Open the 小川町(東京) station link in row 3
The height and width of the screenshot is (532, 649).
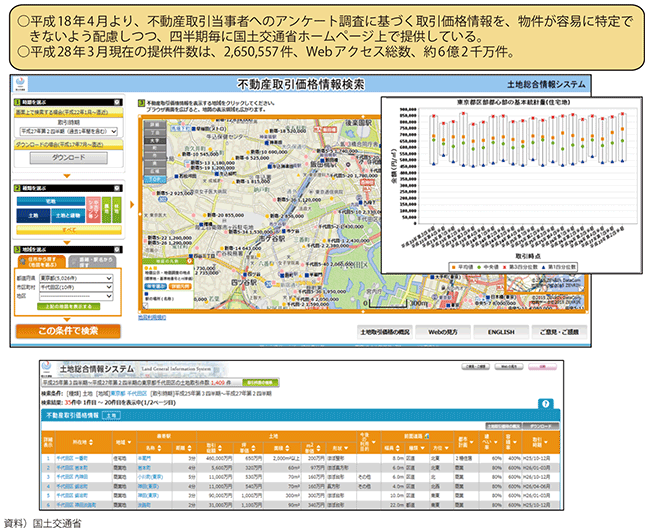click(151, 477)
